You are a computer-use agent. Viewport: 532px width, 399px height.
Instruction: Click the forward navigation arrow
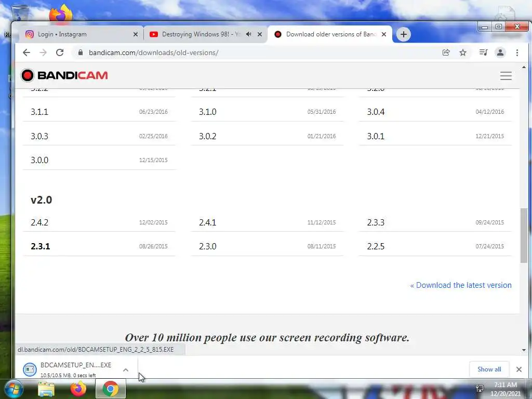pos(43,52)
